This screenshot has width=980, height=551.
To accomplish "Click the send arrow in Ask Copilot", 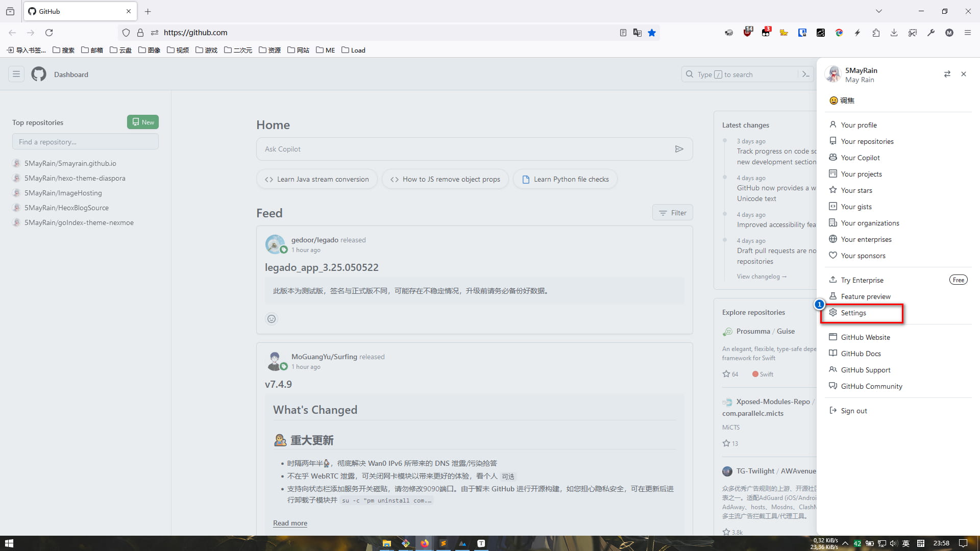I will (679, 149).
